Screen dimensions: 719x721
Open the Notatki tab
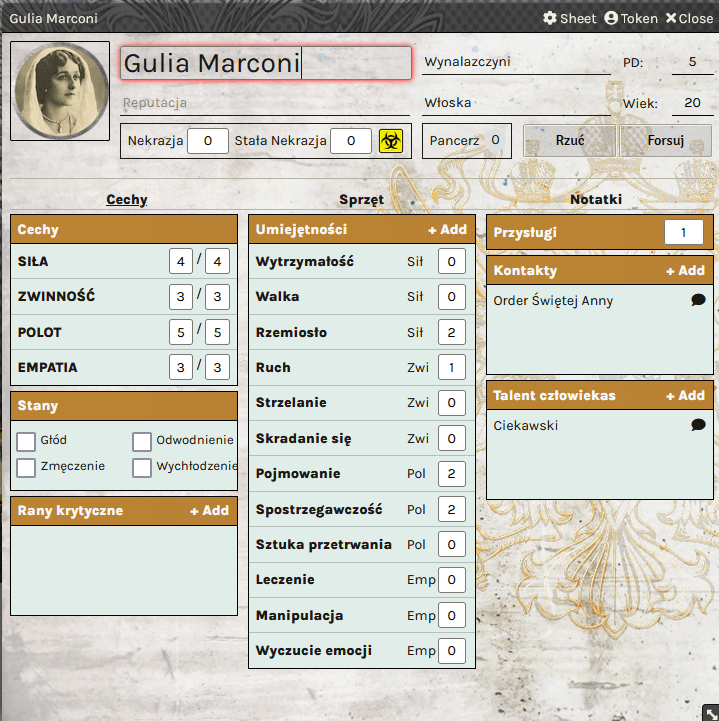pos(596,199)
